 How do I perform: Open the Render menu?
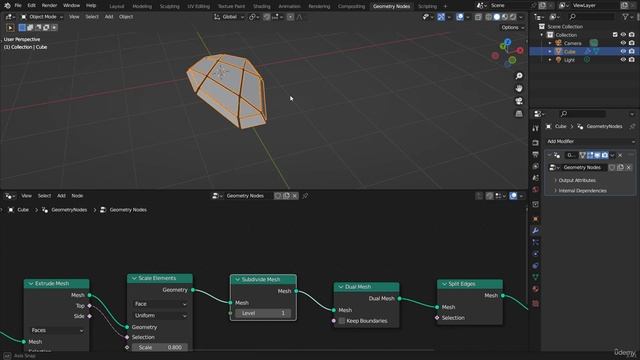coord(49,6)
